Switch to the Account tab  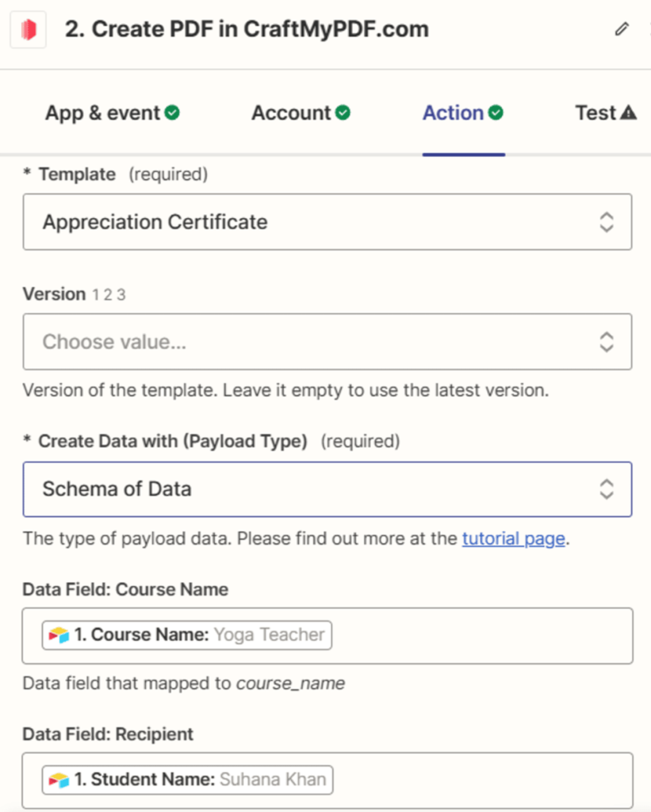click(301, 113)
